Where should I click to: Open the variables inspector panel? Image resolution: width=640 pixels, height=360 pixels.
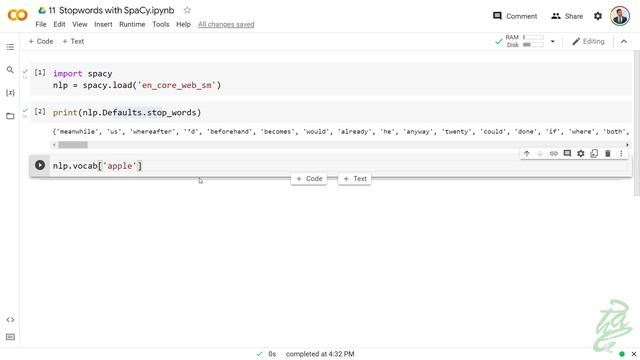(10, 93)
